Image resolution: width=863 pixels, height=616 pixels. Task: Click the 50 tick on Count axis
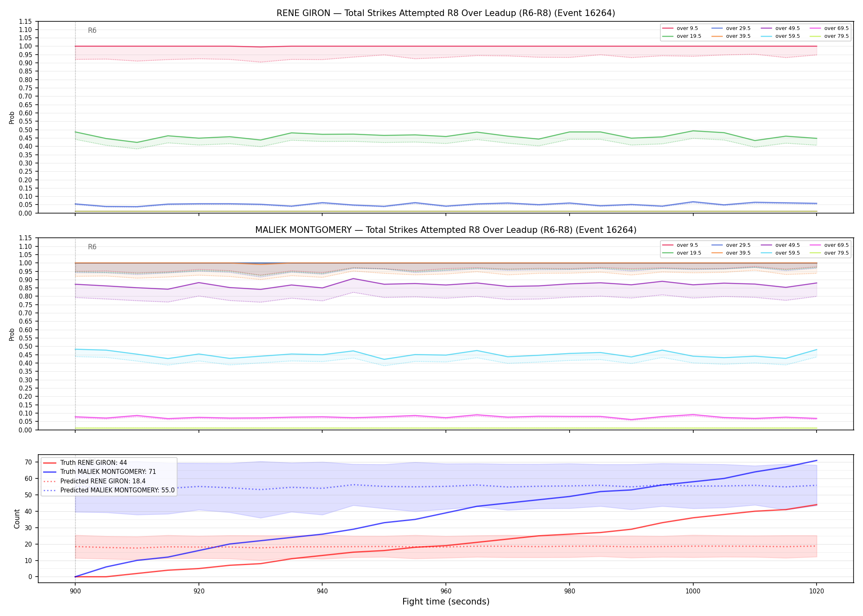[x=28, y=495]
